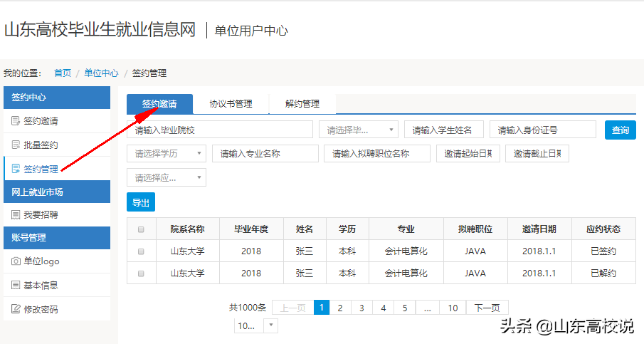Switch to the 协议书管理 tab
Image resolution: width=644 pixels, height=344 pixels.
point(231,104)
